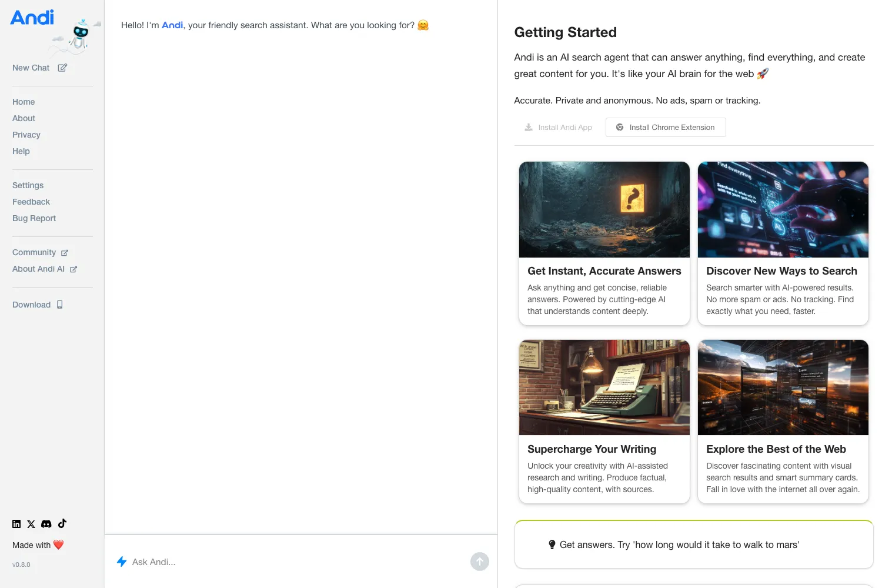Go to Settings in the sidebar
882x588 pixels.
28,185
